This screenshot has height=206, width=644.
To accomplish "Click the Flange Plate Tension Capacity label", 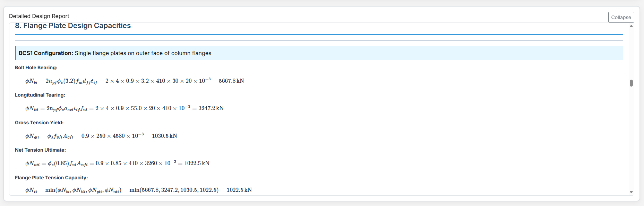I will (x=51, y=178).
